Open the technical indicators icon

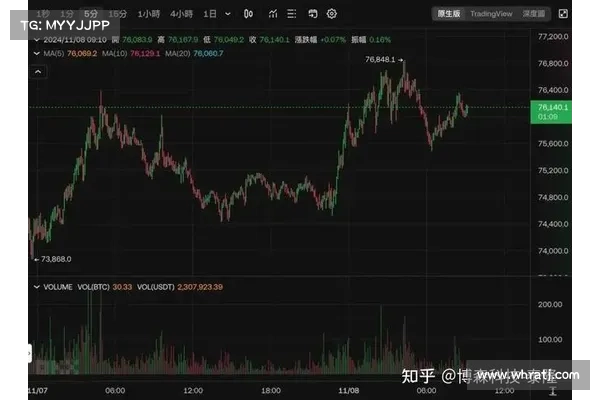(272, 14)
